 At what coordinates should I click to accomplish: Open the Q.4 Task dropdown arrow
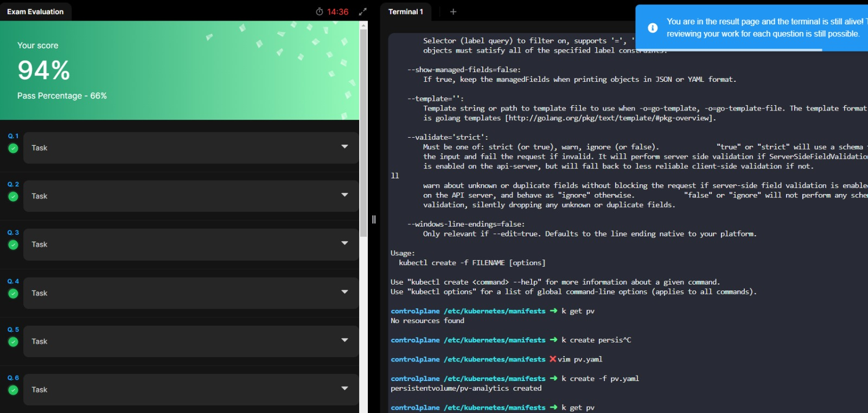[344, 292]
